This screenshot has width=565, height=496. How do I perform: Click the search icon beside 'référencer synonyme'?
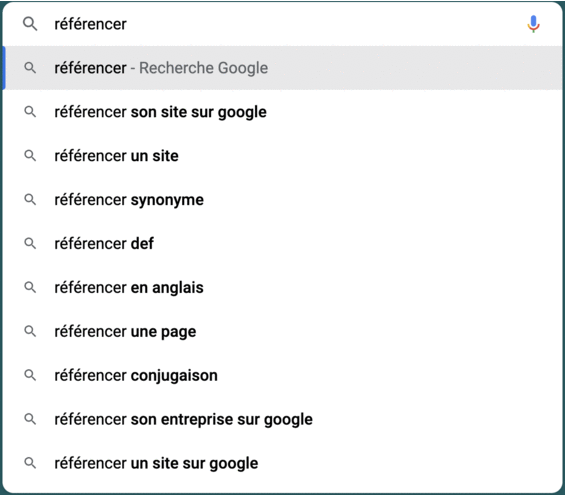point(30,199)
